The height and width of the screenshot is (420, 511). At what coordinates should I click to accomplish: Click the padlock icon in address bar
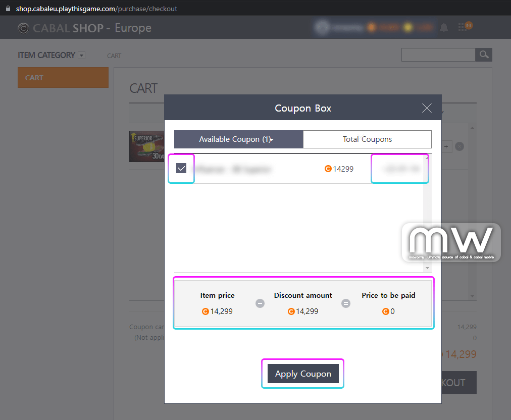pyautogui.click(x=8, y=9)
